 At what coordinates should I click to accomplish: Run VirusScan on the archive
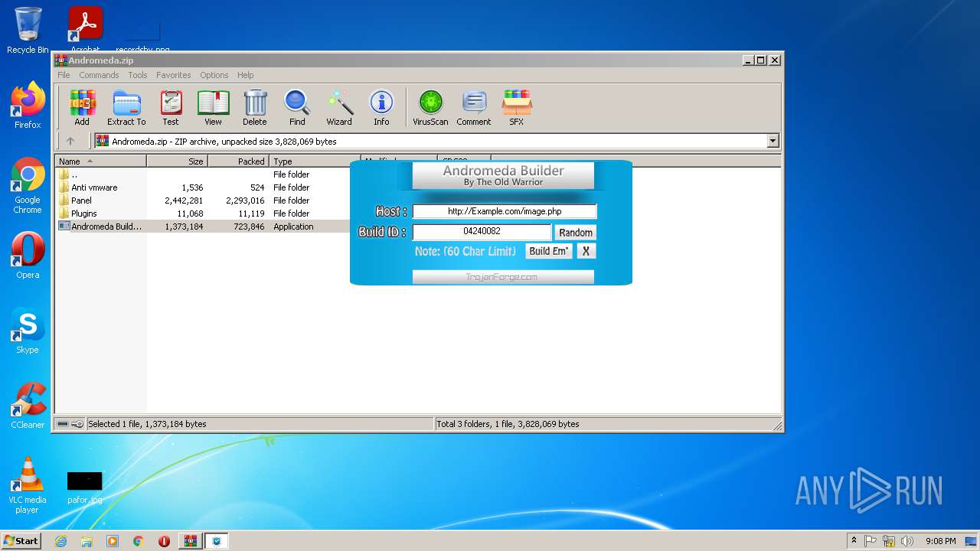click(x=430, y=107)
